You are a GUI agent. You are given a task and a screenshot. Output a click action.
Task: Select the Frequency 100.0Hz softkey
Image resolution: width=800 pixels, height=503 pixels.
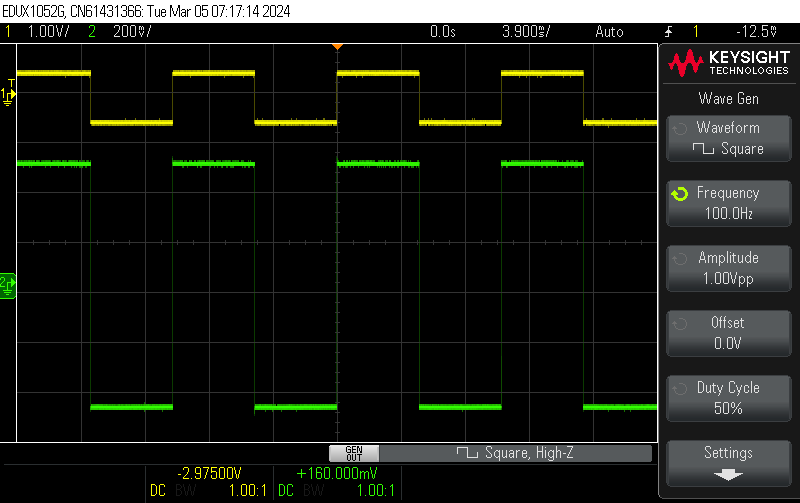point(729,204)
